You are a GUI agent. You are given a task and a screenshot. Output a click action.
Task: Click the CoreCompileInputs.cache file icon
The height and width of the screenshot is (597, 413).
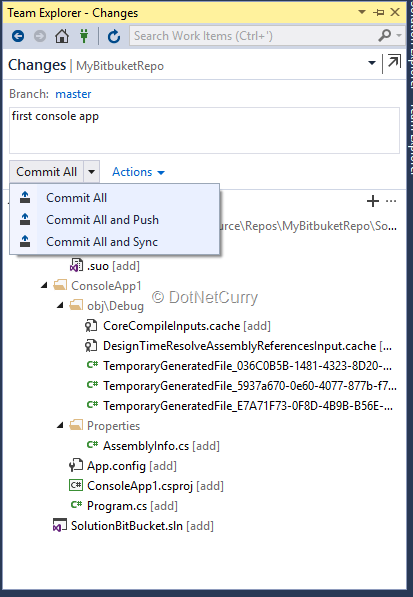pos(91,326)
